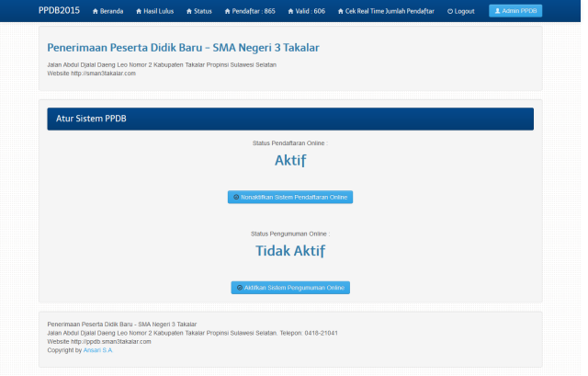
Task: Open the Ansari S.A. copyright link
Action: click(x=96, y=349)
